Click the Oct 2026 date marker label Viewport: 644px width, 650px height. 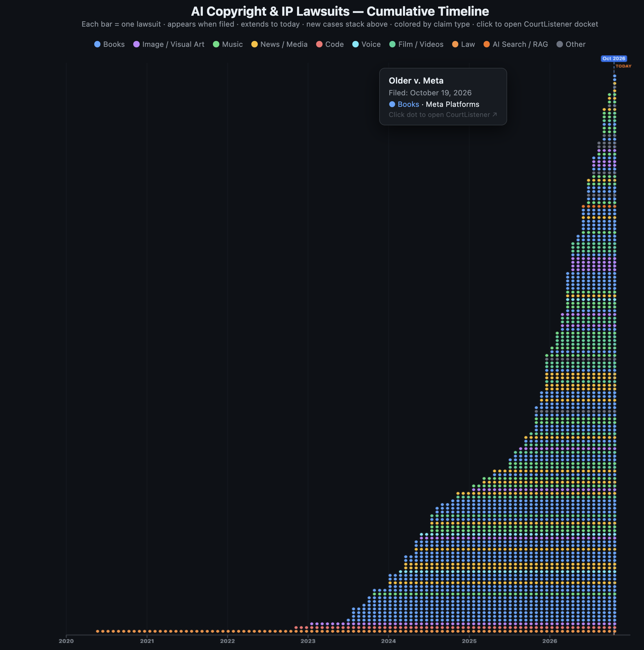click(x=614, y=59)
